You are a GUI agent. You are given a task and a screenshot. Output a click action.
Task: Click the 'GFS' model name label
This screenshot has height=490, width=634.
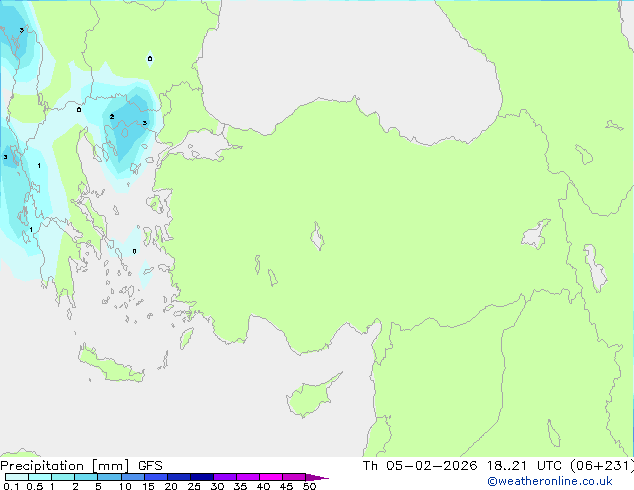point(150,466)
